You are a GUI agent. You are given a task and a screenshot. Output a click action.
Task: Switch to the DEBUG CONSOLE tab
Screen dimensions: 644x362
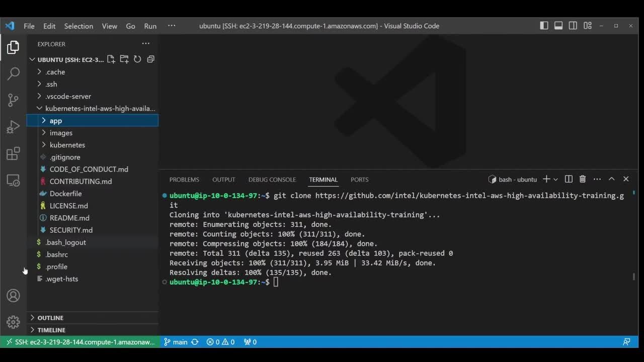tap(272, 179)
